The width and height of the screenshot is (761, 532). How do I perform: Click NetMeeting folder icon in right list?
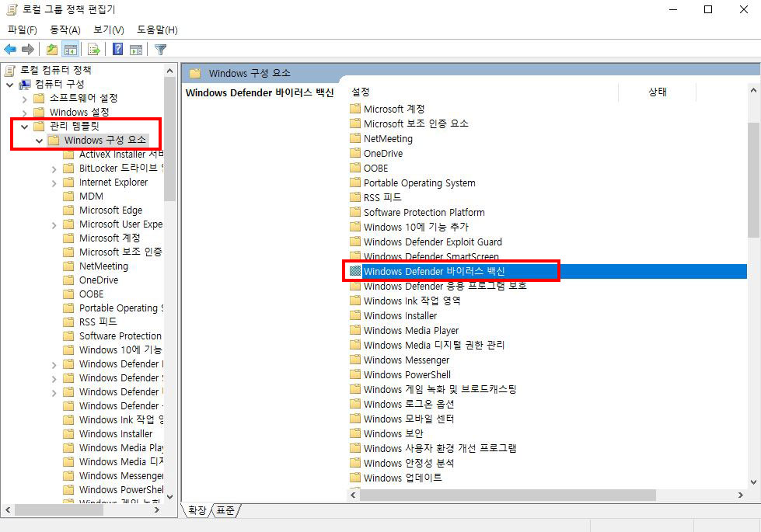(x=355, y=138)
